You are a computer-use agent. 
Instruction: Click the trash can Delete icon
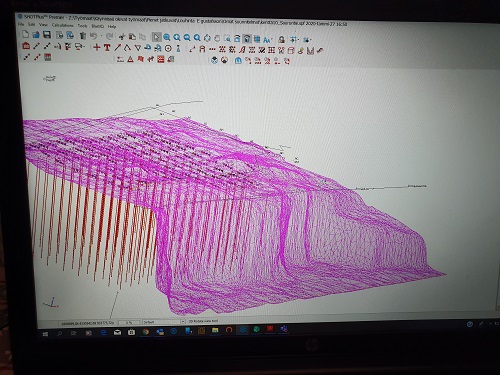click(83, 36)
